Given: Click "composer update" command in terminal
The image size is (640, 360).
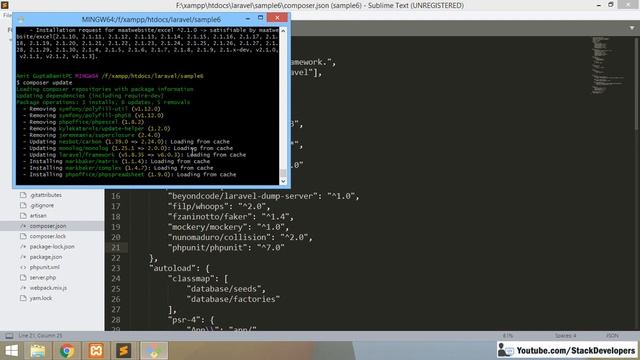Looking at the screenshot, I should (x=47, y=82).
